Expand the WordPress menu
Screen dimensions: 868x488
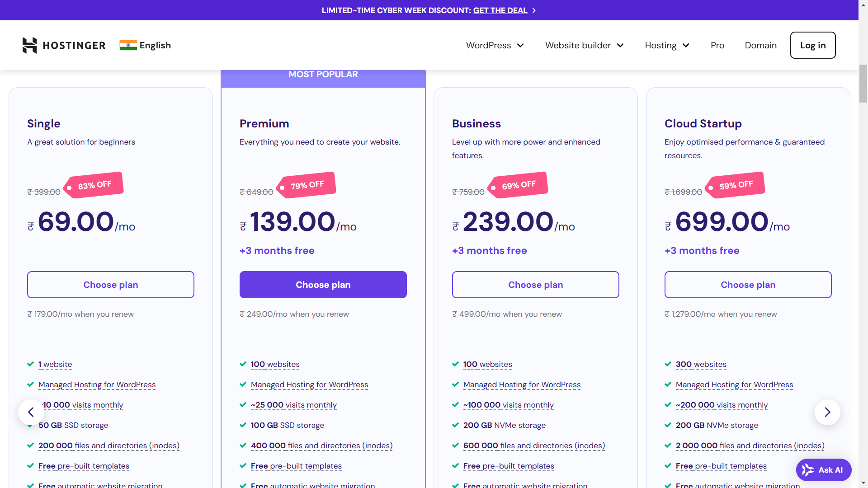(495, 45)
